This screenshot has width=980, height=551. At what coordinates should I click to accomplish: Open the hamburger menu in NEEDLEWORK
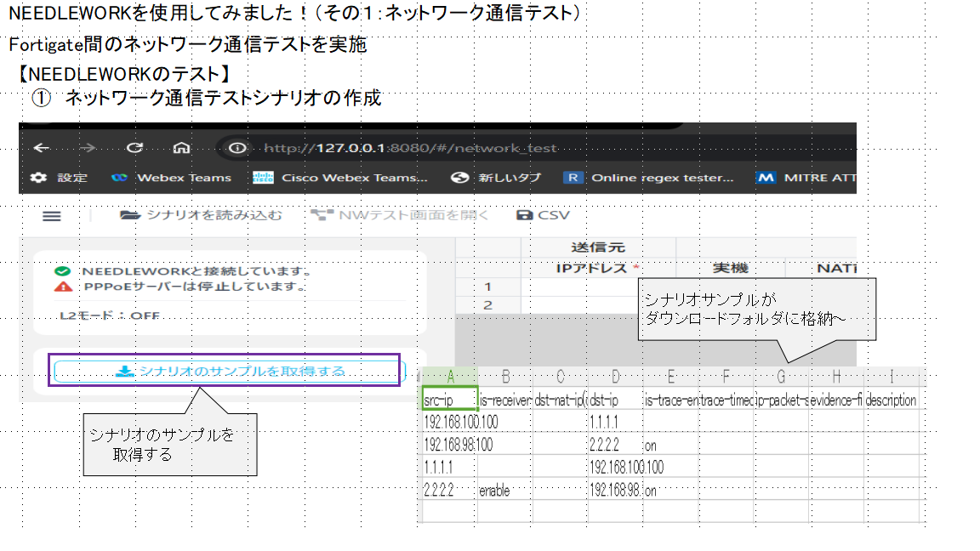click(x=52, y=216)
